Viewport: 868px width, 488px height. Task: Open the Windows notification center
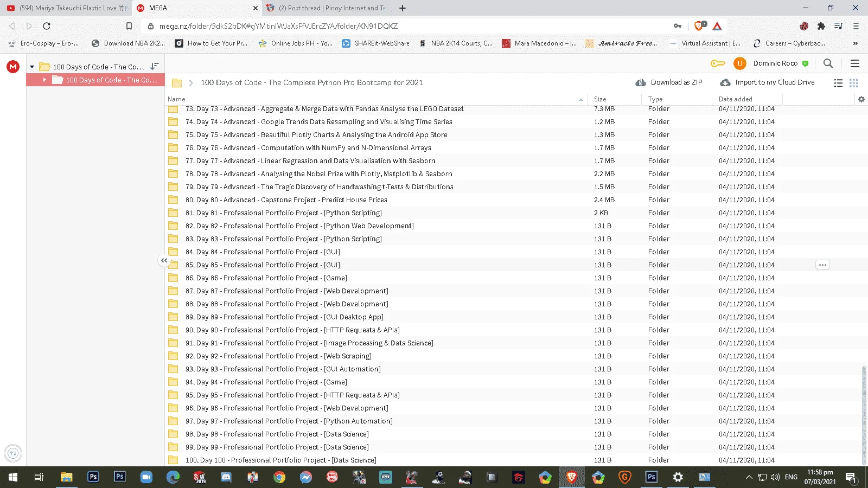(x=851, y=478)
